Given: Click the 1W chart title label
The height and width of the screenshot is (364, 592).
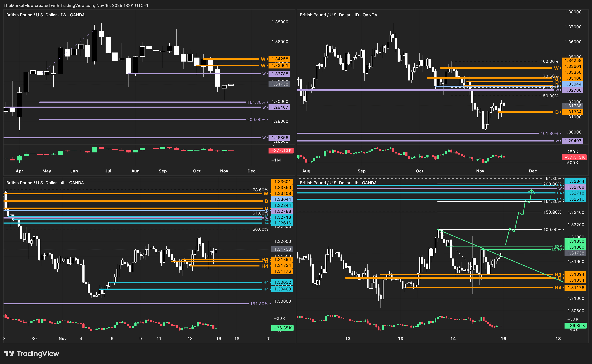Looking at the screenshot, I should point(45,15).
